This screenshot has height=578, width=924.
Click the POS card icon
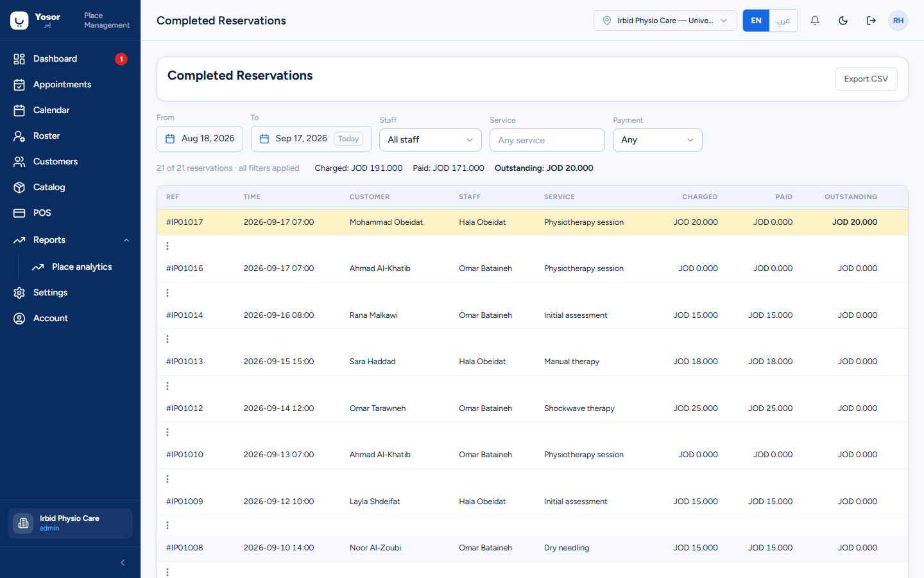coord(19,213)
